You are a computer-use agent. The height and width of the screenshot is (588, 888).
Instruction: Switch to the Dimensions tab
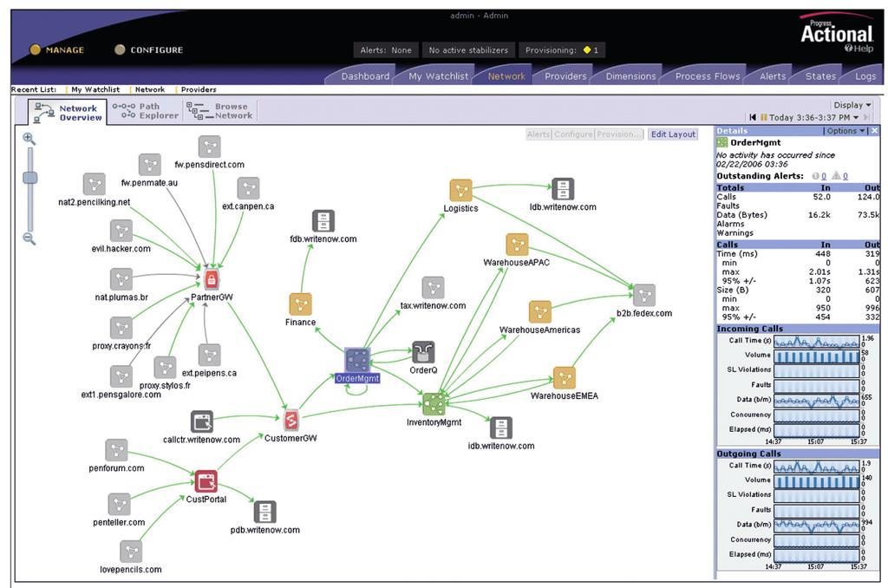point(630,76)
